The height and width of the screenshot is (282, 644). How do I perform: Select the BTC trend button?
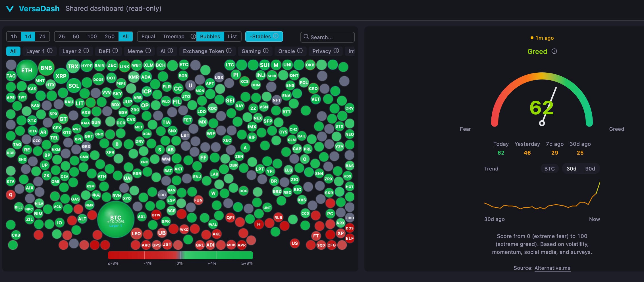549,169
